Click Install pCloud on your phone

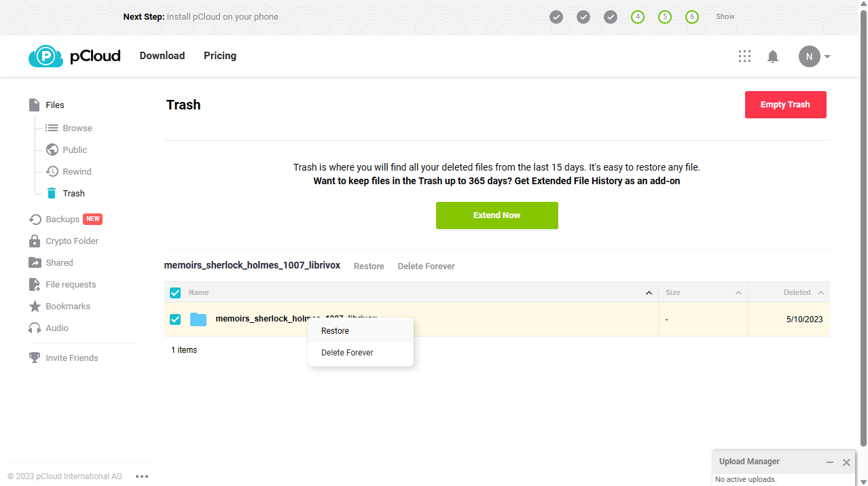coord(223,17)
